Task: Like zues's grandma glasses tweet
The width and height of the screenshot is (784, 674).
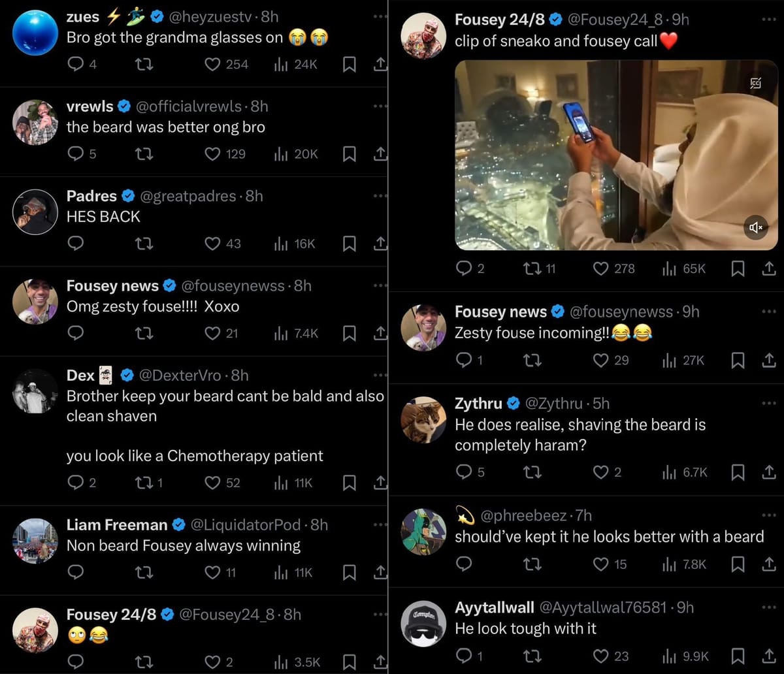Action: [x=211, y=65]
